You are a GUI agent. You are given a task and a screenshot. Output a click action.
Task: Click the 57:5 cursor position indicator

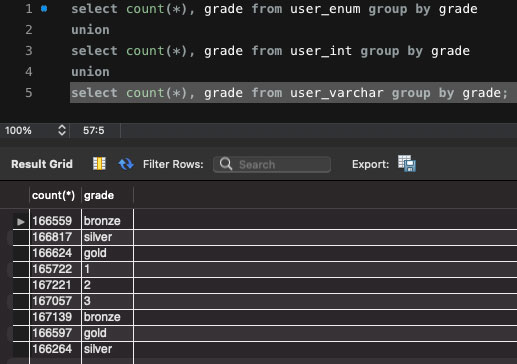(94, 130)
